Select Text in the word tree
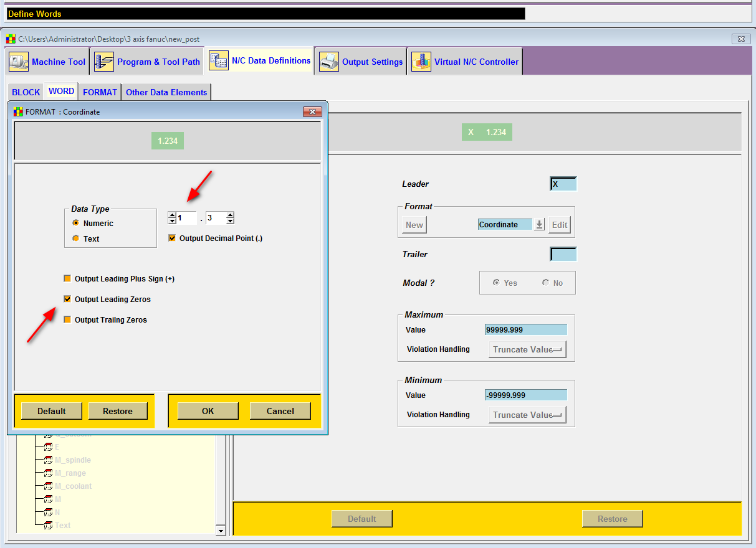Image resolution: width=756 pixels, height=548 pixels. (63, 526)
